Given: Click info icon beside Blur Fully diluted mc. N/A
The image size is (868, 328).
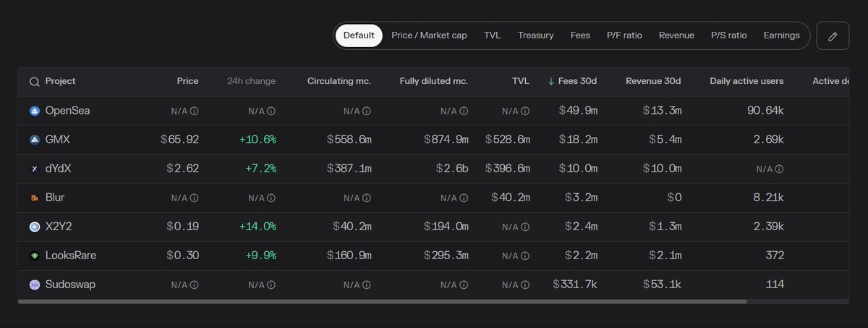Looking at the screenshot, I should pos(464,198).
